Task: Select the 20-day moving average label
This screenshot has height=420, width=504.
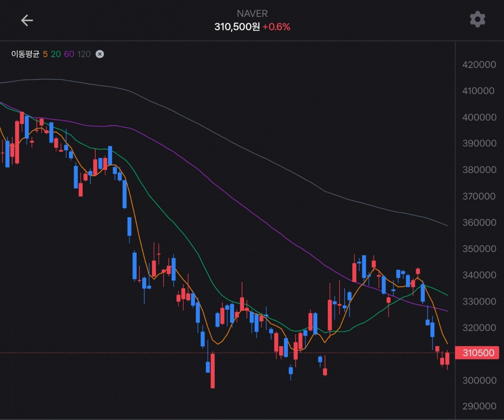Action: click(x=56, y=54)
